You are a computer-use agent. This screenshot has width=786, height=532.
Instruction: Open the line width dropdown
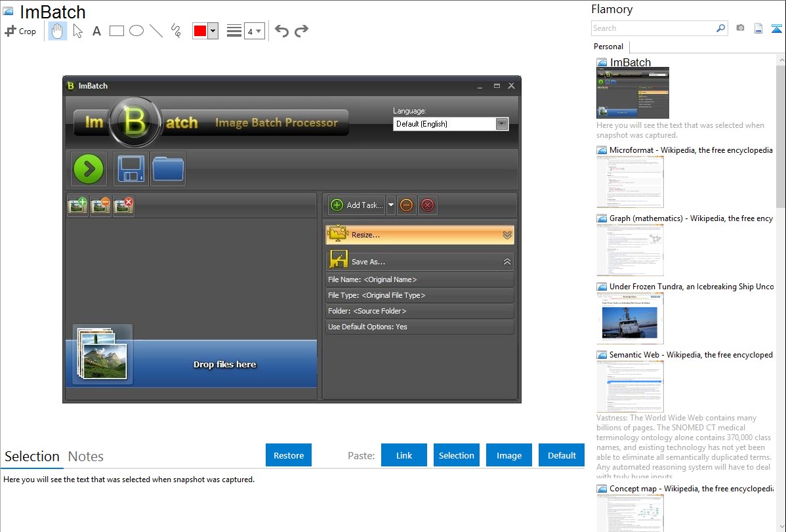(x=254, y=31)
